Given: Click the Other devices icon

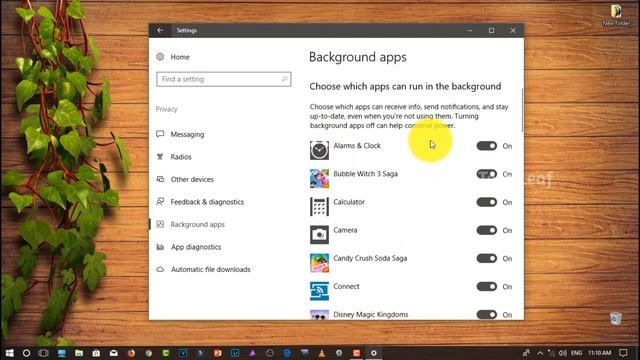Looking at the screenshot, I should [x=160, y=179].
